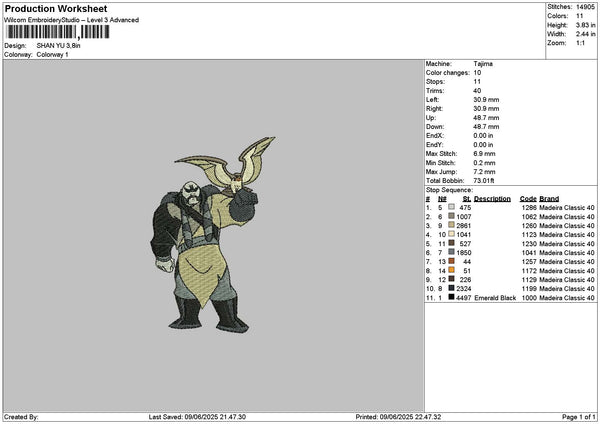This screenshot has width=600, height=424.
Task: Select Madeira Classic 40 brand in stop 1
Action: [x=567, y=208]
